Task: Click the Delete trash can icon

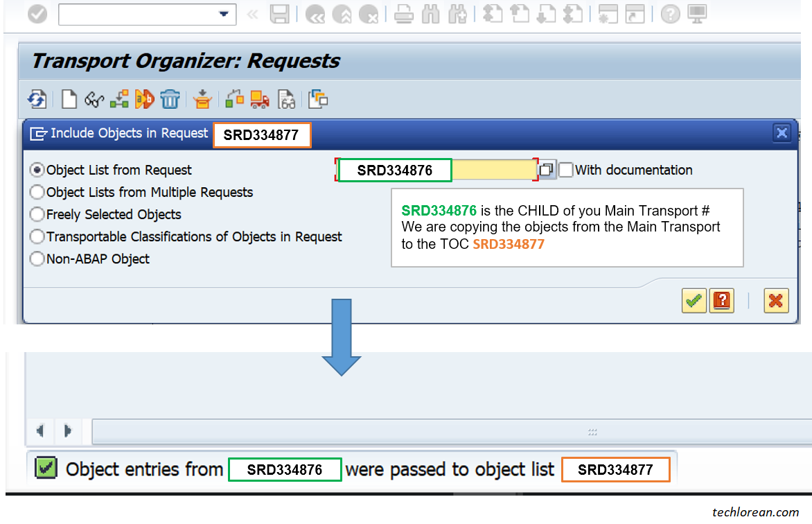Action: [x=170, y=99]
